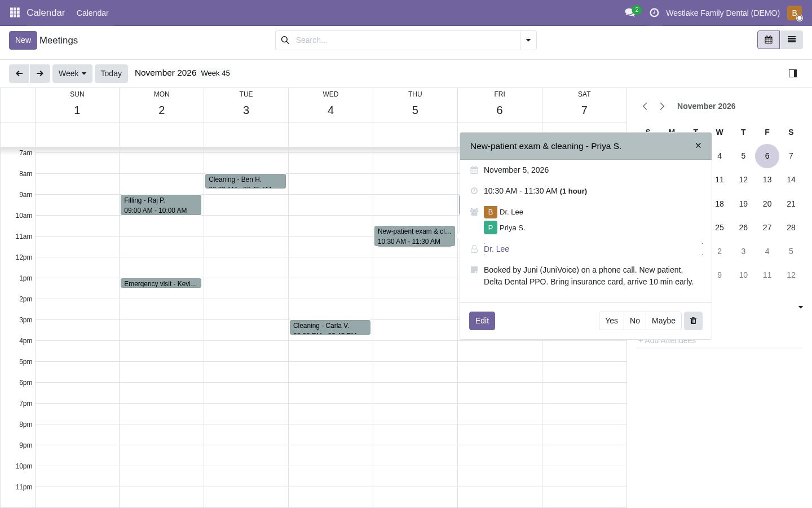This screenshot has width=812, height=508.
Task: Open the user avatar menu
Action: pos(794,12)
